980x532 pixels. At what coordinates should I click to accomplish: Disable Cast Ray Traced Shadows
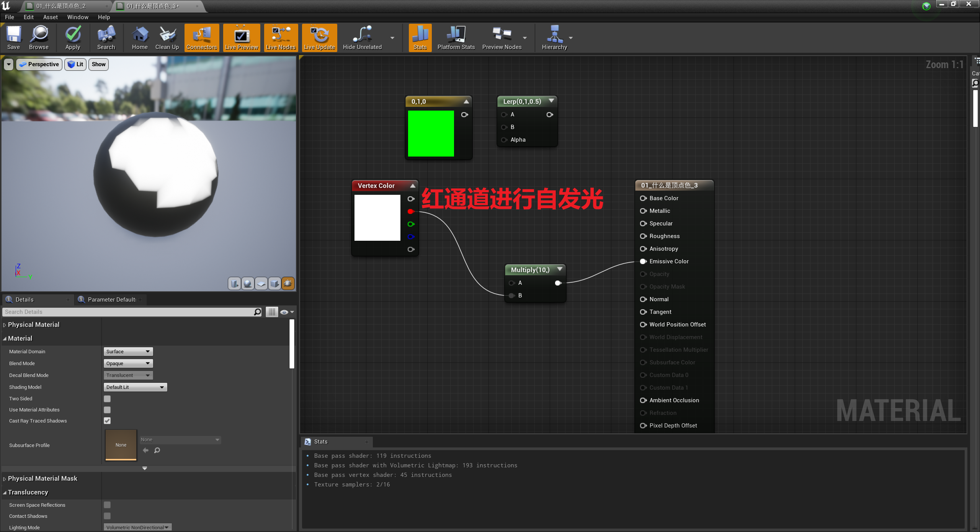[107, 421]
